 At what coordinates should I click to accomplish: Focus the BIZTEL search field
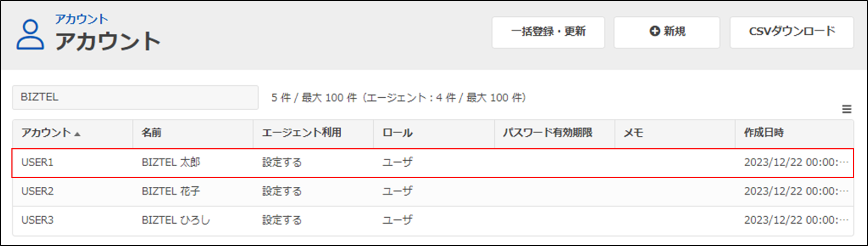pos(135,97)
